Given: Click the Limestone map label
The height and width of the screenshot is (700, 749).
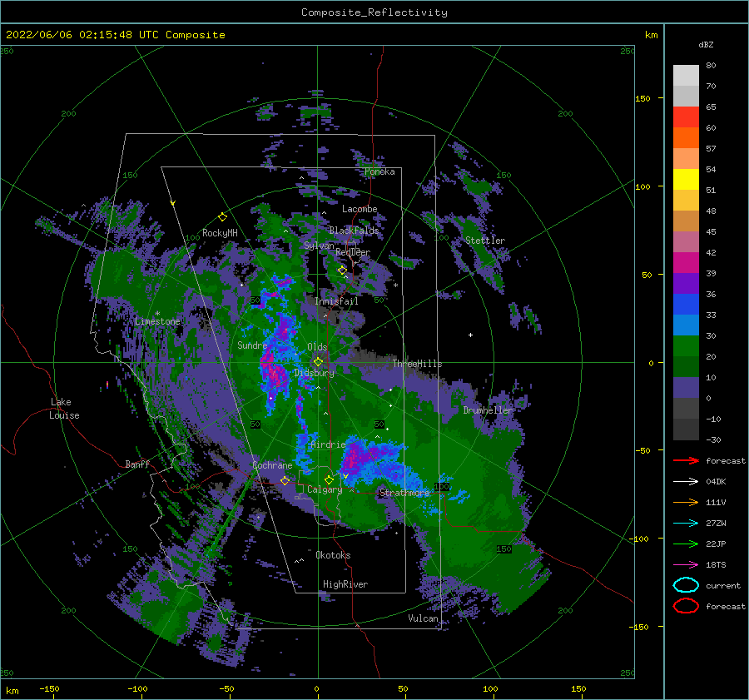Looking at the screenshot, I should click(x=157, y=321).
